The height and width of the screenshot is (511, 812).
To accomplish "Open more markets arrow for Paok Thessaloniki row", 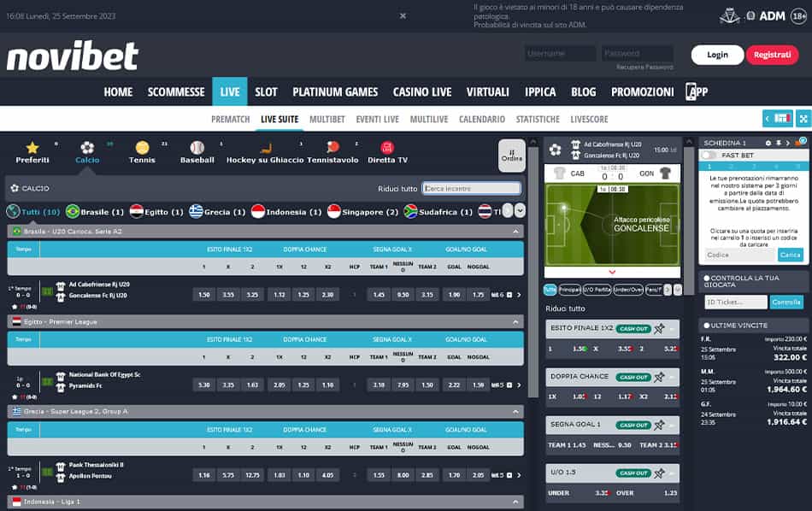I will 519,475.
